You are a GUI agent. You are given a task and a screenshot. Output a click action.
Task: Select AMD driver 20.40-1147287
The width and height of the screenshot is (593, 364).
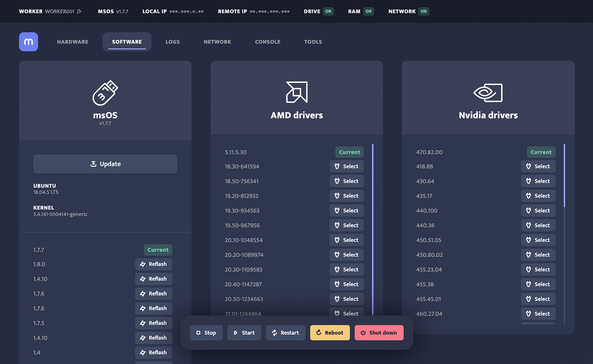click(x=346, y=284)
